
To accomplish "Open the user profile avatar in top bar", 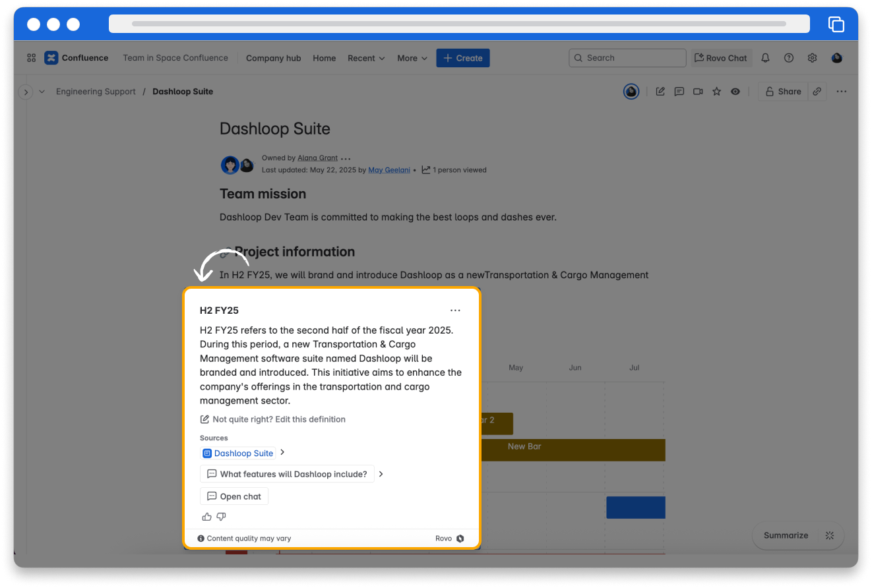I will coord(837,58).
